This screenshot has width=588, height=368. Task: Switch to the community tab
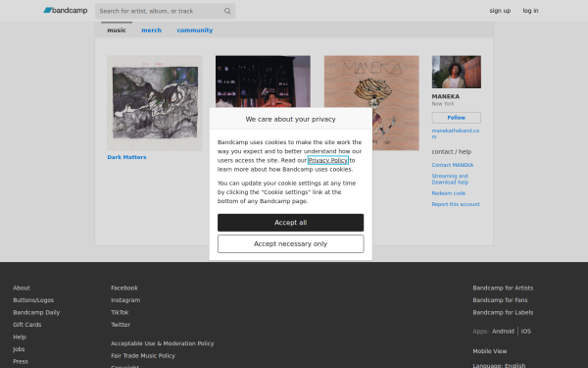(195, 30)
